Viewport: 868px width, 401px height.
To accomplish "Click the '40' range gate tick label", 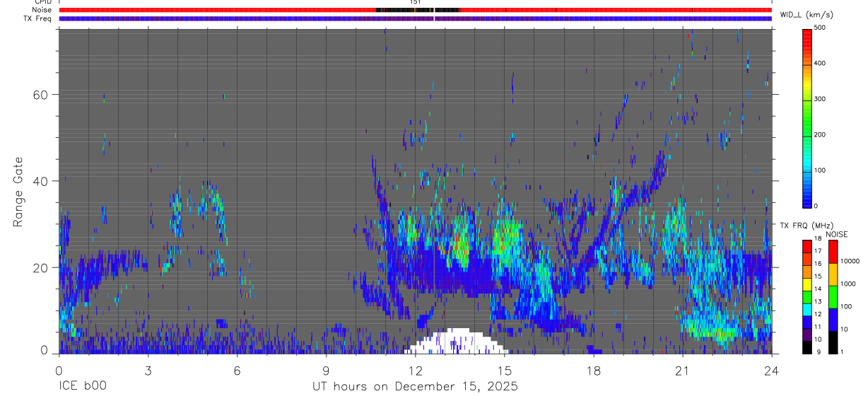I will click(41, 181).
